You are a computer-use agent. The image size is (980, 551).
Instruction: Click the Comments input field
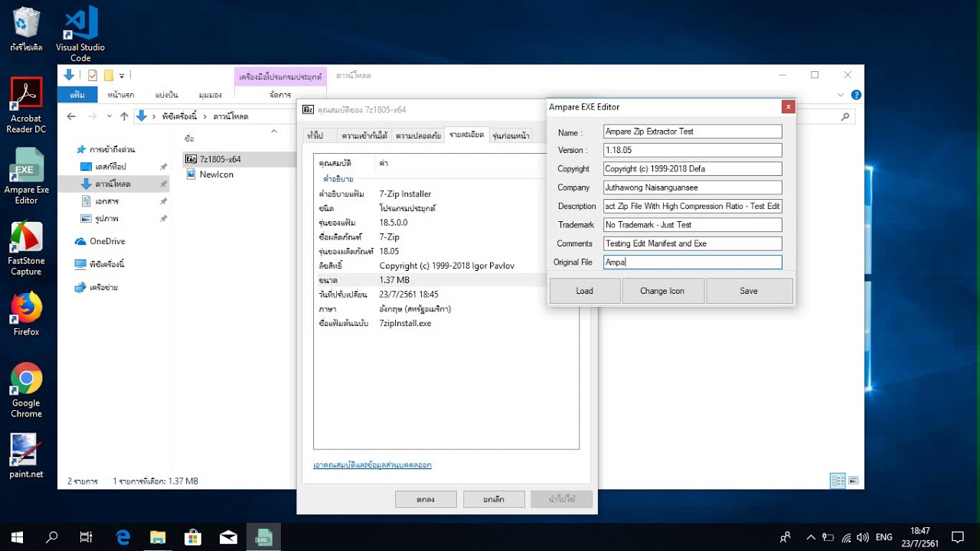[692, 243]
